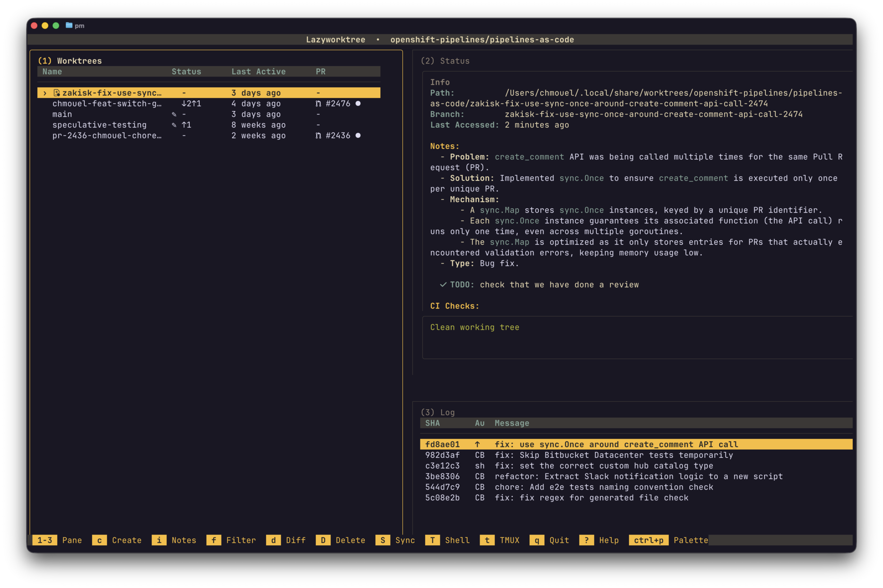Toggle the TODO review checkbox in the Status panel
This screenshot has width=883, height=588.
(443, 285)
